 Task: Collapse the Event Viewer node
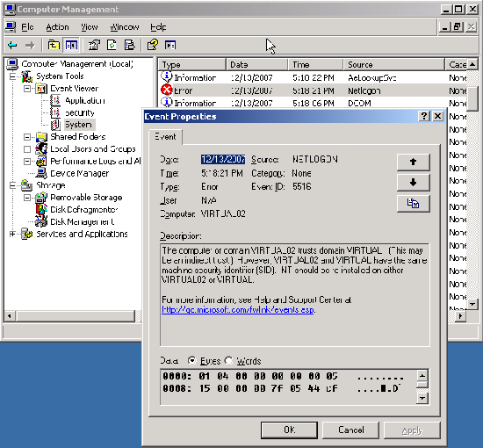click(27, 89)
